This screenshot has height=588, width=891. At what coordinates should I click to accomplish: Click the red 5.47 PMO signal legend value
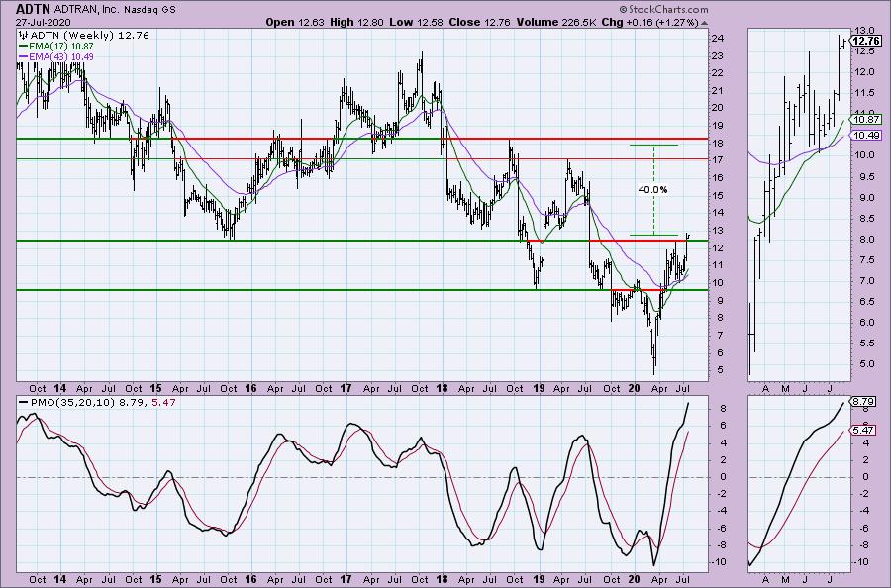click(x=164, y=402)
